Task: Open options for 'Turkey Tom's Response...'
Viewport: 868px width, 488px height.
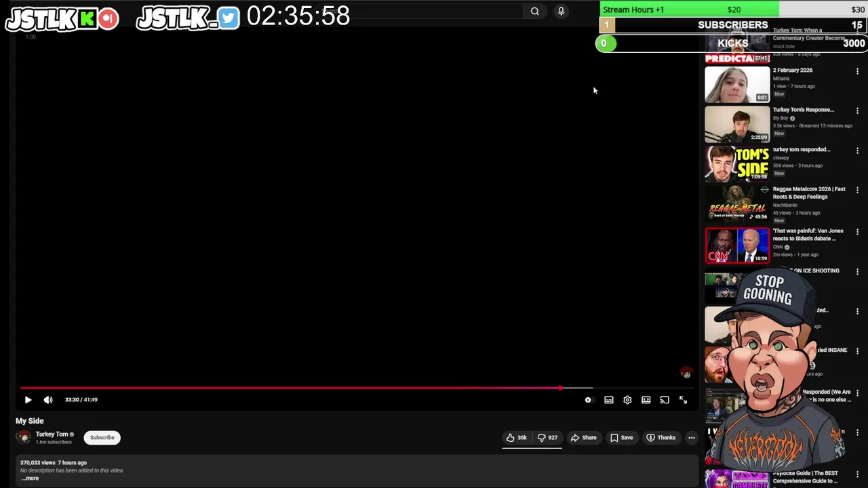Action: pyautogui.click(x=857, y=111)
